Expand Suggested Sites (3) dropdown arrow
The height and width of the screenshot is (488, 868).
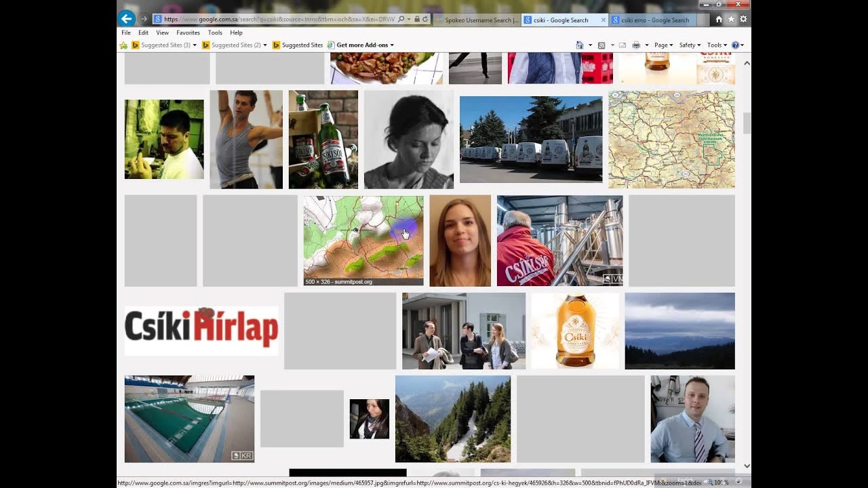[195, 45]
